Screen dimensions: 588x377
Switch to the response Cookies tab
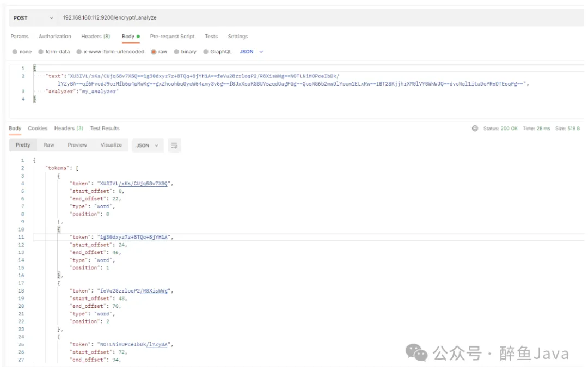tap(38, 129)
